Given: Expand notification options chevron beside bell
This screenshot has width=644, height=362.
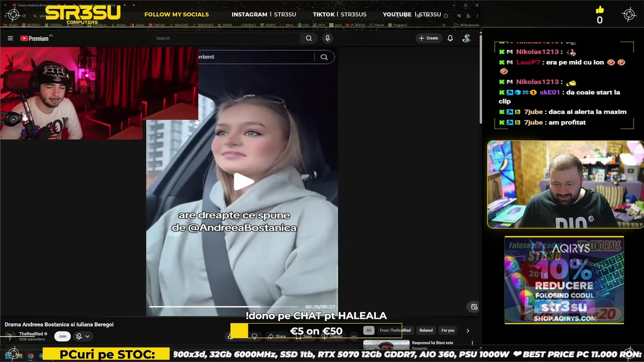Looking at the screenshot, I should [87, 336].
